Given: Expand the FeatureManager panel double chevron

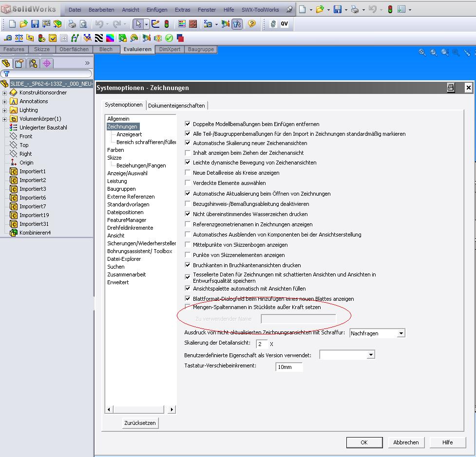Looking at the screenshot, I should click(87, 63).
